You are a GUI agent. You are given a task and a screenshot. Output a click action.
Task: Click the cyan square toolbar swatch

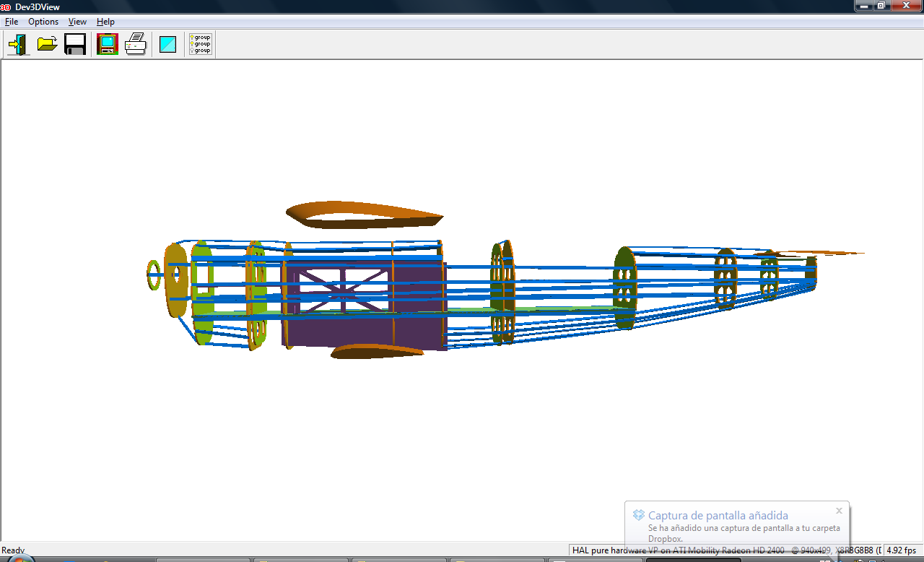coord(167,45)
